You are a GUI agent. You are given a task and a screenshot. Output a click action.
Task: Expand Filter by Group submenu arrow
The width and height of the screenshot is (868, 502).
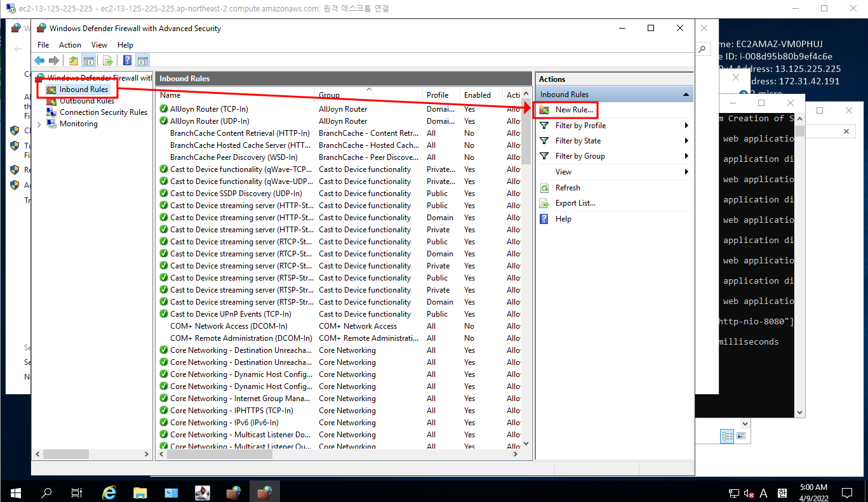(686, 156)
